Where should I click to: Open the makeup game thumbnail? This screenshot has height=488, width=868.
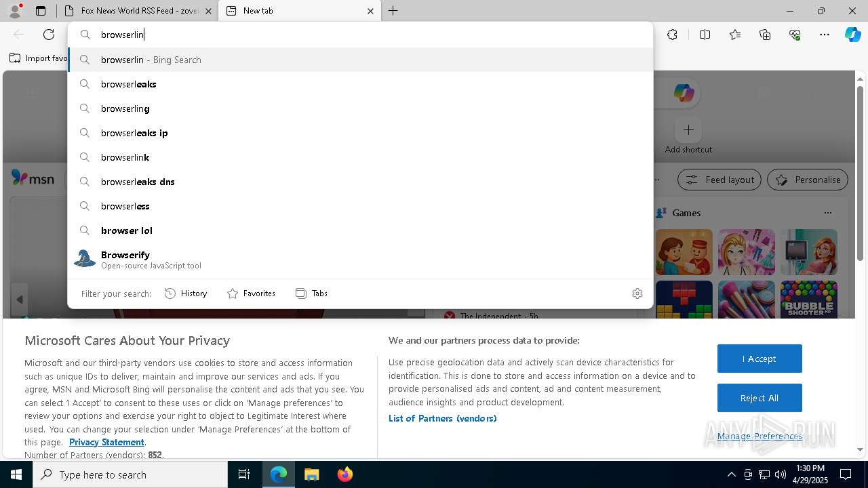coord(747,300)
